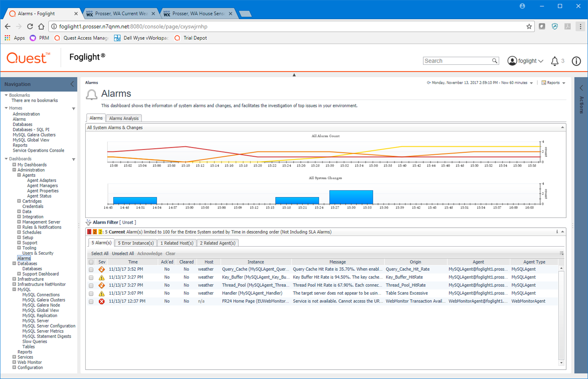
Task: Click the Unselect All link
Action: click(123, 254)
